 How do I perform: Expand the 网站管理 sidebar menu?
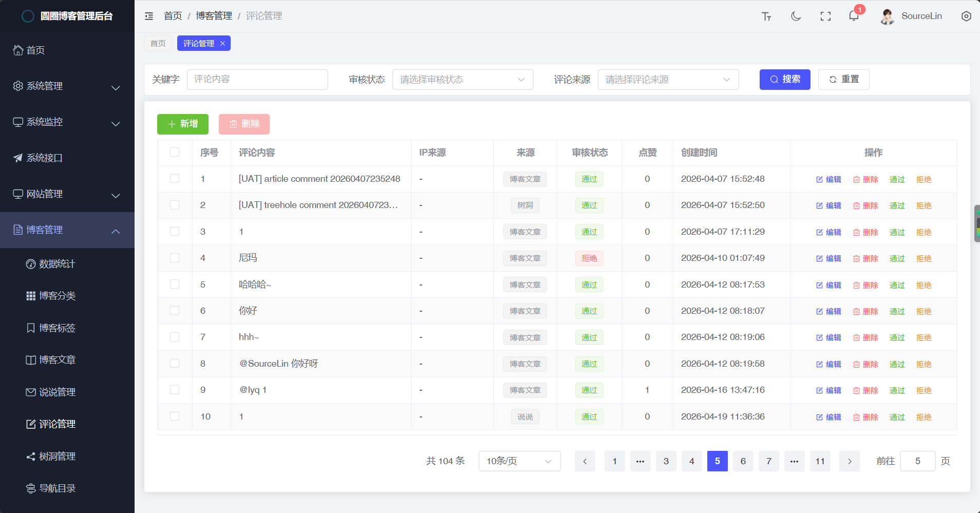click(x=67, y=194)
